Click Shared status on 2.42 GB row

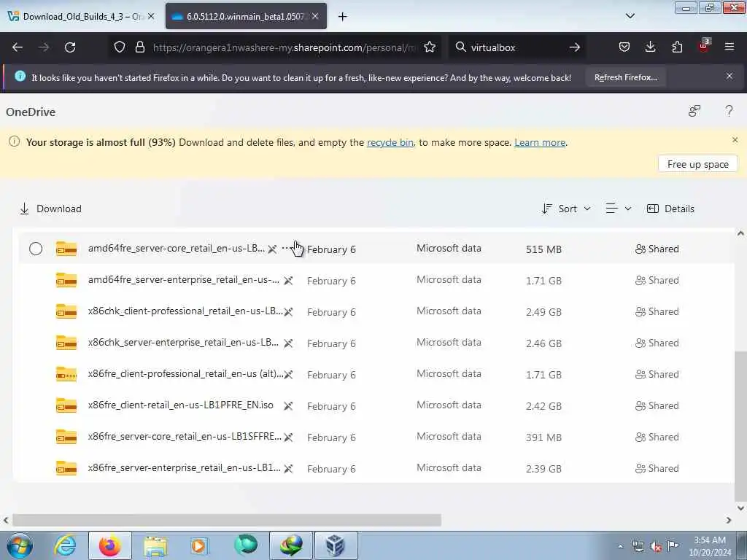tap(657, 405)
